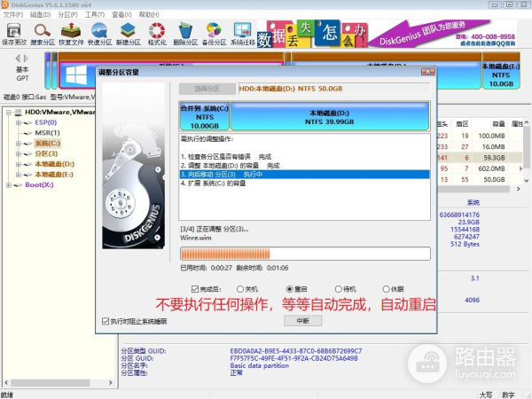The height and width of the screenshot is (399, 532).
Task: Select ESP(0) label in the disk tree
Action: coord(46,122)
